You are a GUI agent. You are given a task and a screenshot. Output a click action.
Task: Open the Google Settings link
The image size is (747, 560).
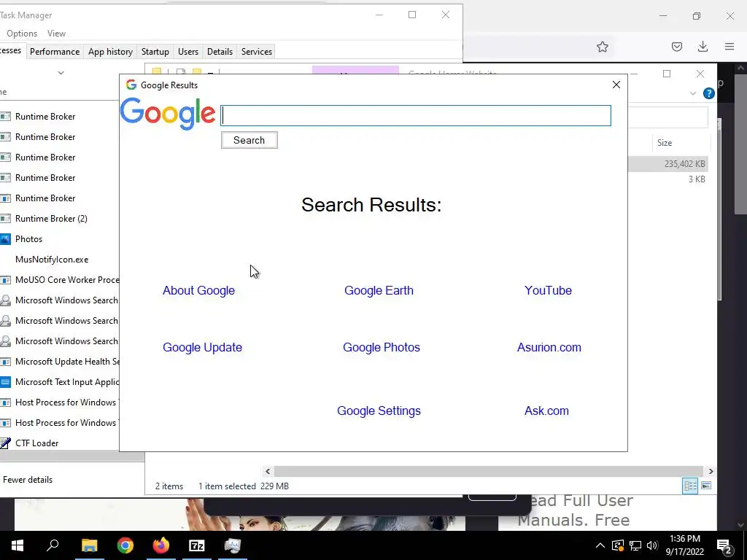click(379, 411)
